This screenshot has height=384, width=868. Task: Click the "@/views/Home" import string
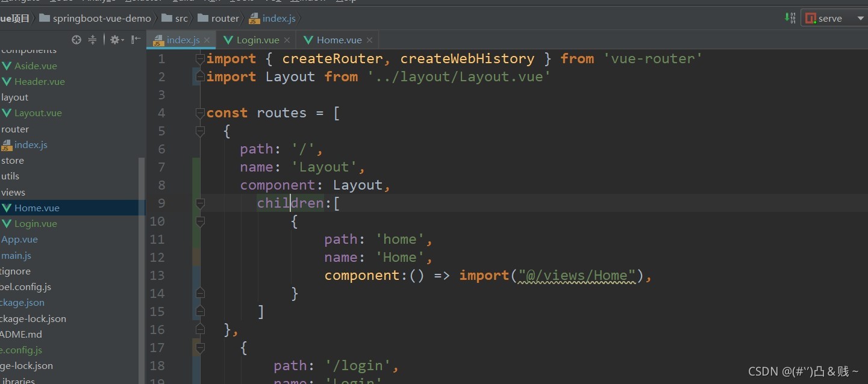pyautogui.click(x=577, y=275)
